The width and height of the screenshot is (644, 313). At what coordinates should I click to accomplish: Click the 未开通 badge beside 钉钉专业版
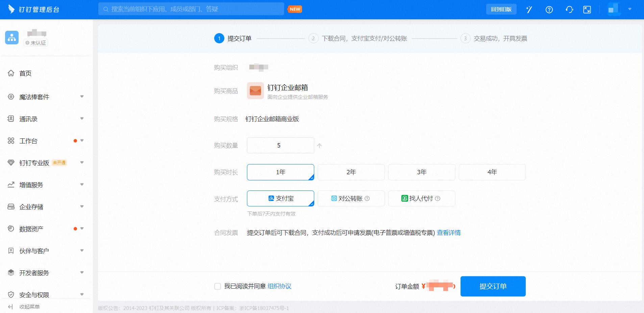tap(59, 163)
